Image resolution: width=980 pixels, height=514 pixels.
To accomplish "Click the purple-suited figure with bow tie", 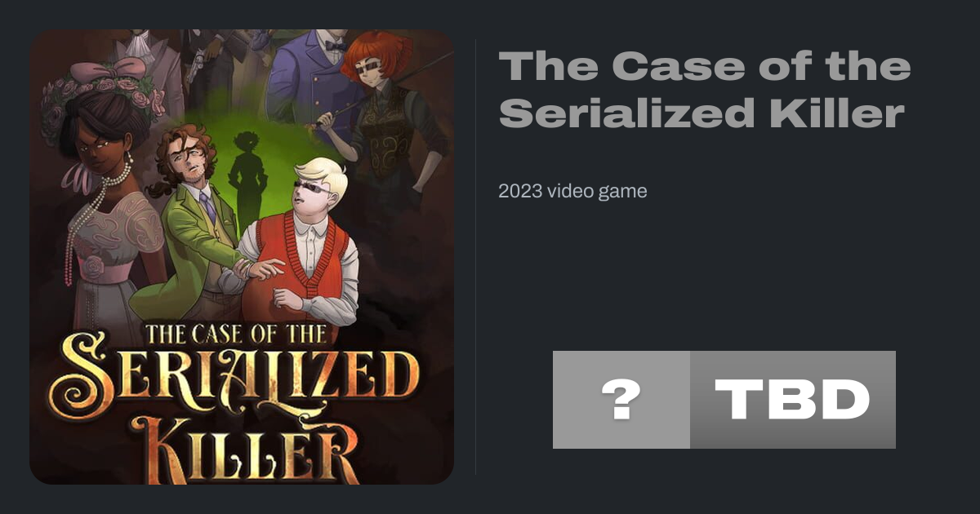I will (x=314, y=73).
